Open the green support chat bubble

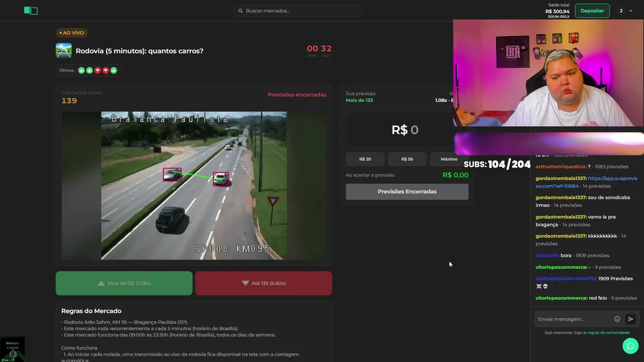click(x=630, y=346)
